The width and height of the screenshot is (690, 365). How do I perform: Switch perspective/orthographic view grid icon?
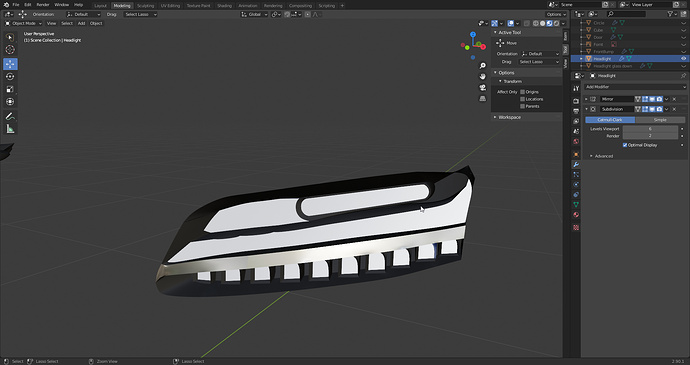click(483, 98)
